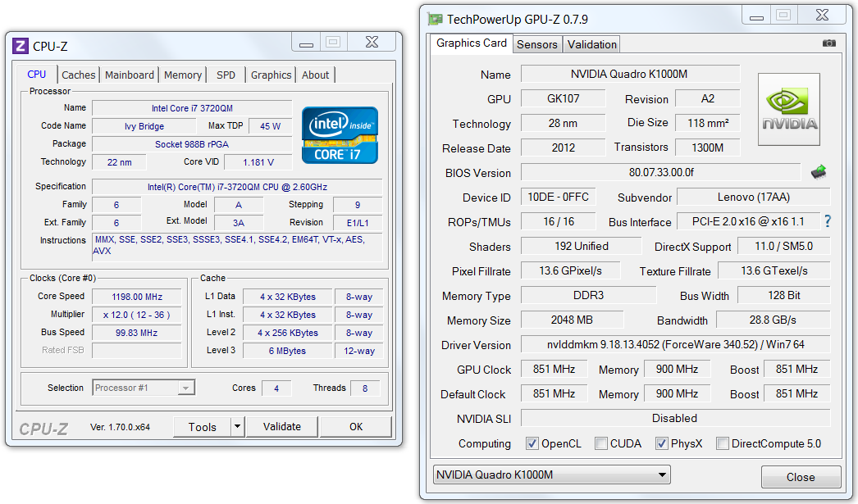Open the Processor #1 selection dropdown
This screenshot has width=858, height=504.
tap(143, 388)
